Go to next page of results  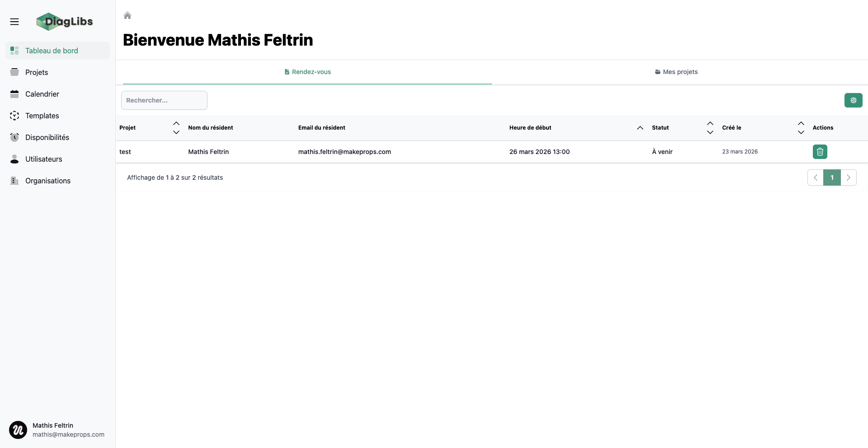point(848,177)
